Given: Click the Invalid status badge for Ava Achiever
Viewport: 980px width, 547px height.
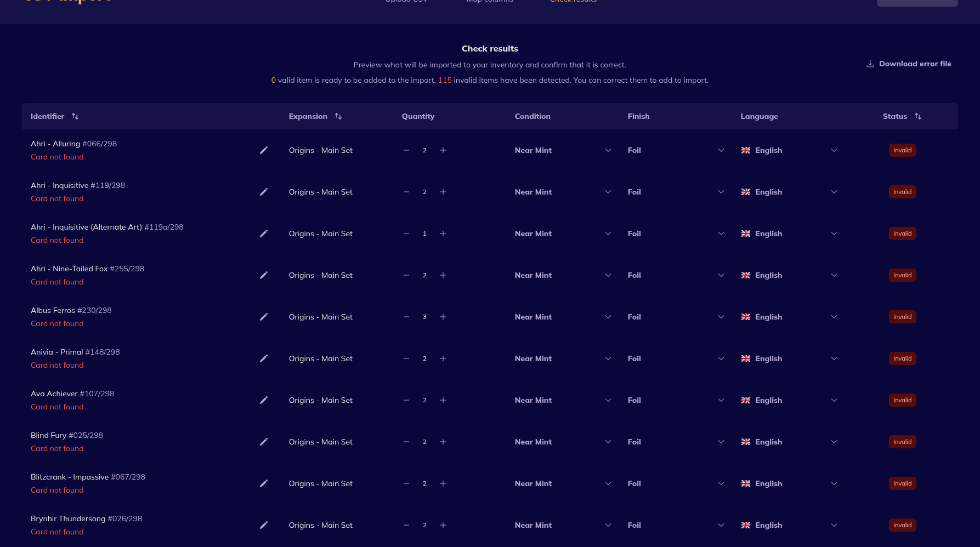Looking at the screenshot, I should click(902, 400).
